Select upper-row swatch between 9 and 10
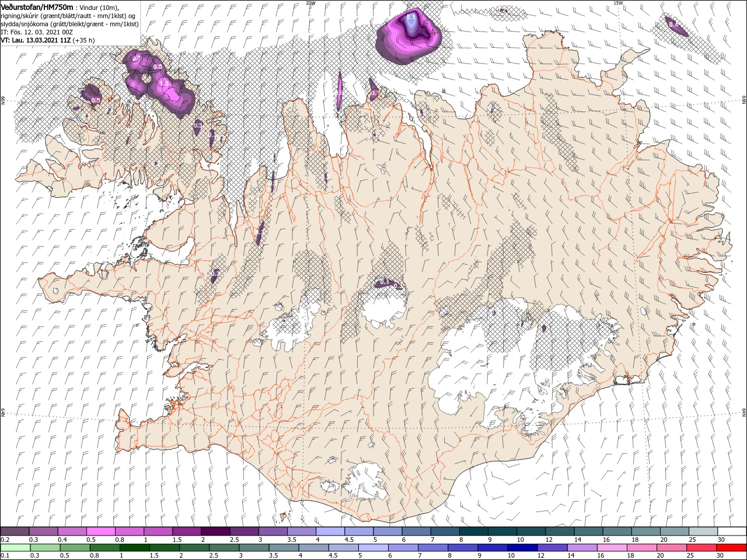747x560 pixels. point(503,531)
